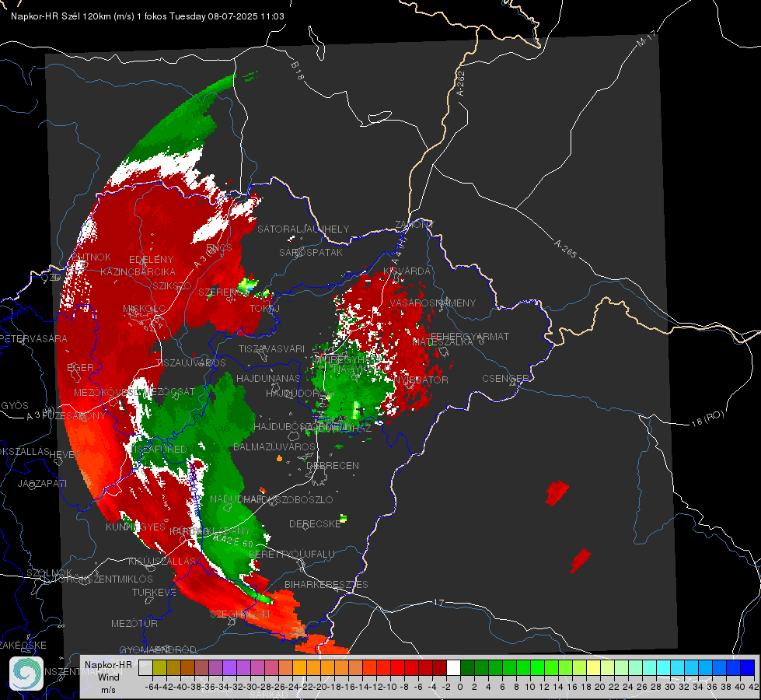Click the JÁSZAPÁTI label
Viewport: 761px width, 700px height.
pyautogui.click(x=42, y=483)
